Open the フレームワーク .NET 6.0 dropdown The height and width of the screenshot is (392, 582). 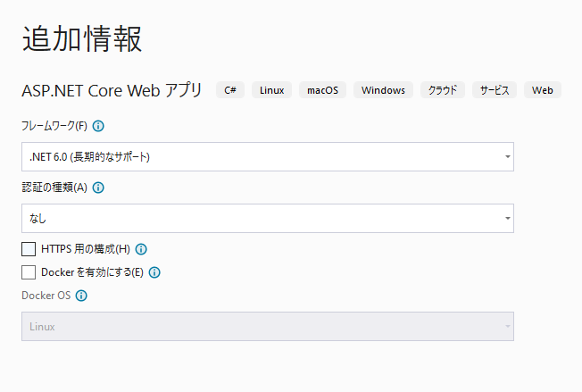point(267,157)
